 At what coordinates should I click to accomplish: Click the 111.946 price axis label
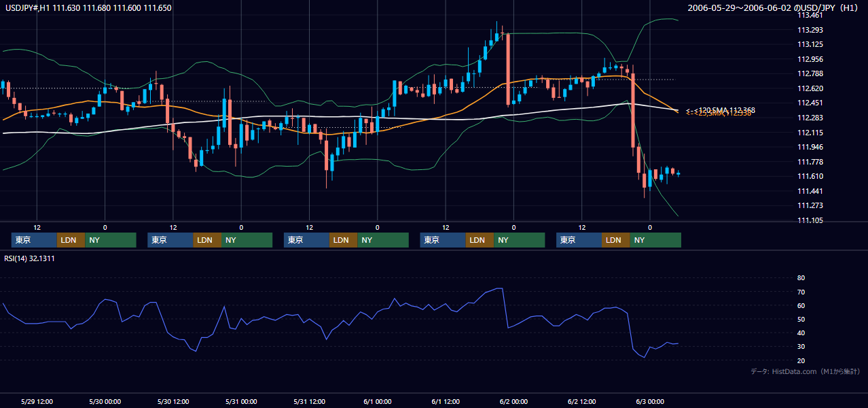point(810,147)
